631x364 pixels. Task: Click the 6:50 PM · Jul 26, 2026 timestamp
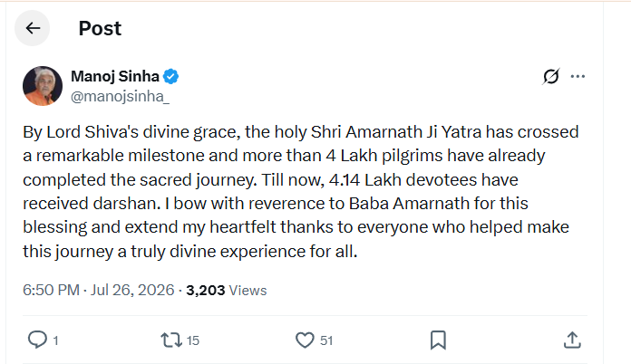[x=98, y=290]
